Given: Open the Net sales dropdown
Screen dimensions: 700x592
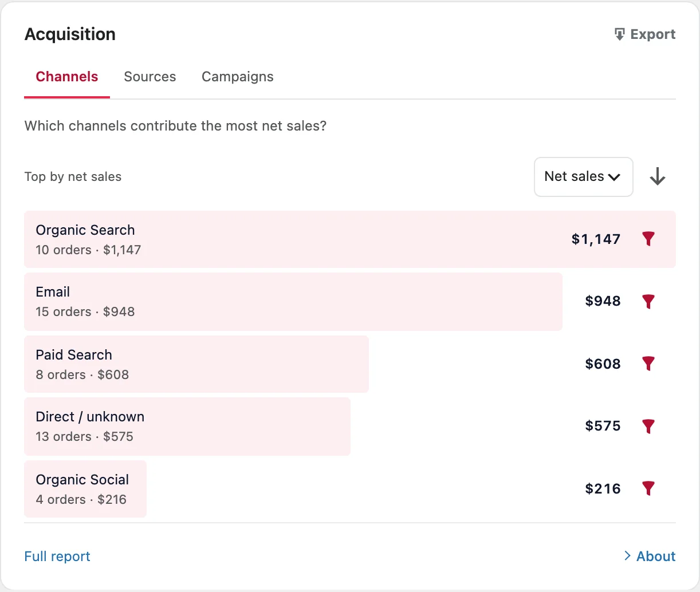Looking at the screenshot, I should 583,177.
